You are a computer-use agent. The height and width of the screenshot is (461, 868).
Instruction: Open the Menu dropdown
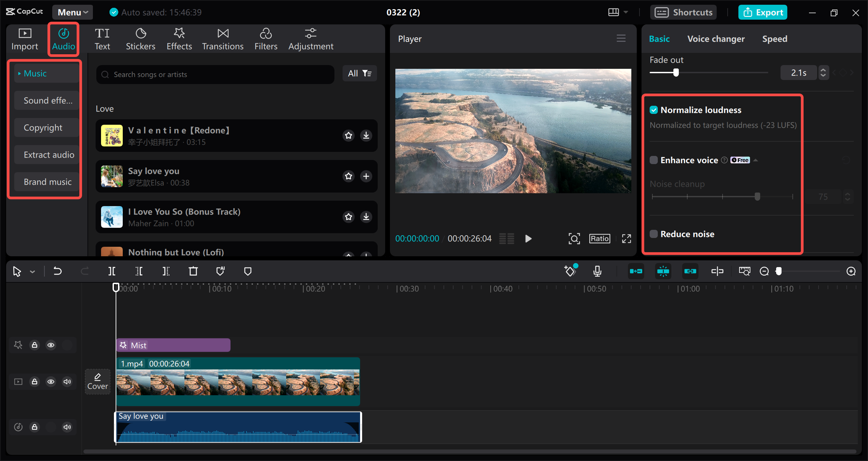72,12
